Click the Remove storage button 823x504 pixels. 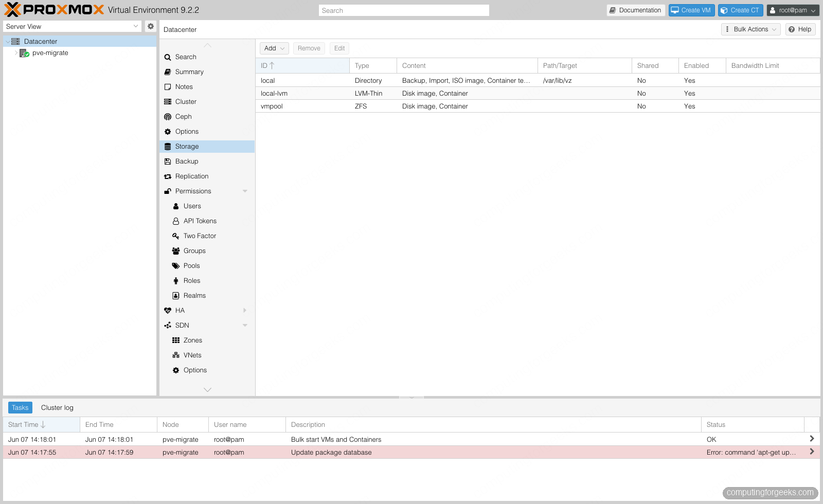309,48
